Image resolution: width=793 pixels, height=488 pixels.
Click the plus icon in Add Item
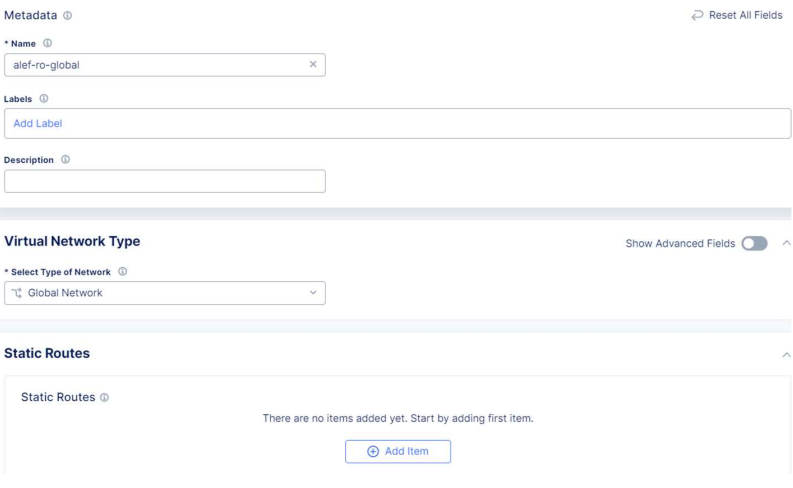pos(373,451)
